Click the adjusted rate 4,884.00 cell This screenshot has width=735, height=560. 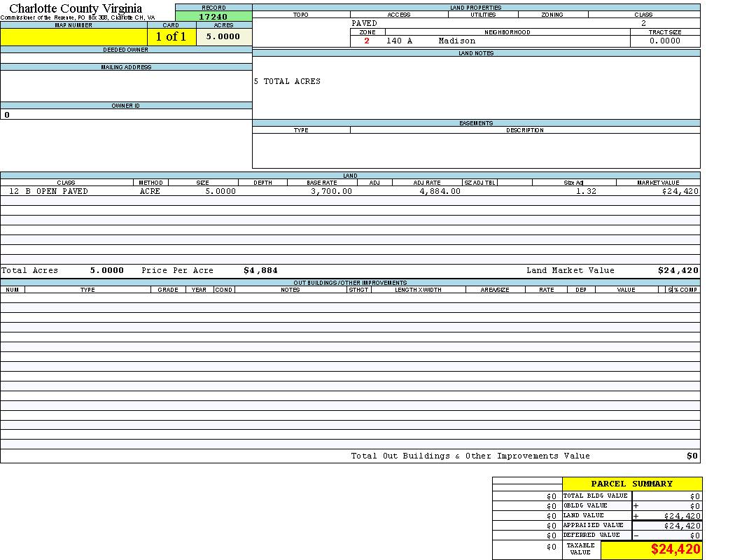[440, 191]
